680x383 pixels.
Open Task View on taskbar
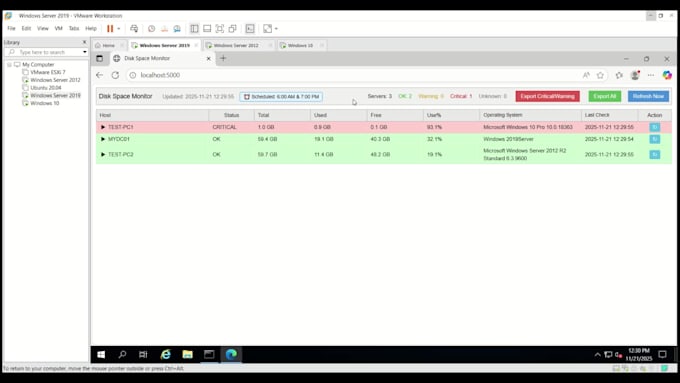143,354
